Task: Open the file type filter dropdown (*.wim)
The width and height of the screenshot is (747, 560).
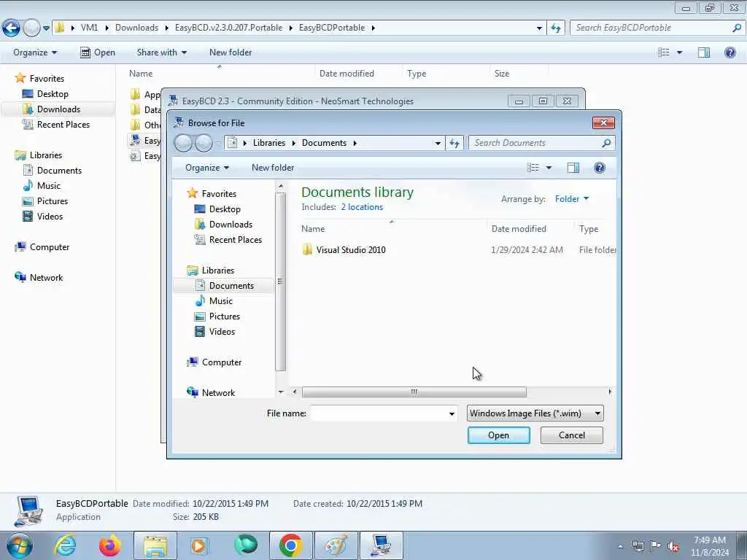Action: tap(535, 413)
